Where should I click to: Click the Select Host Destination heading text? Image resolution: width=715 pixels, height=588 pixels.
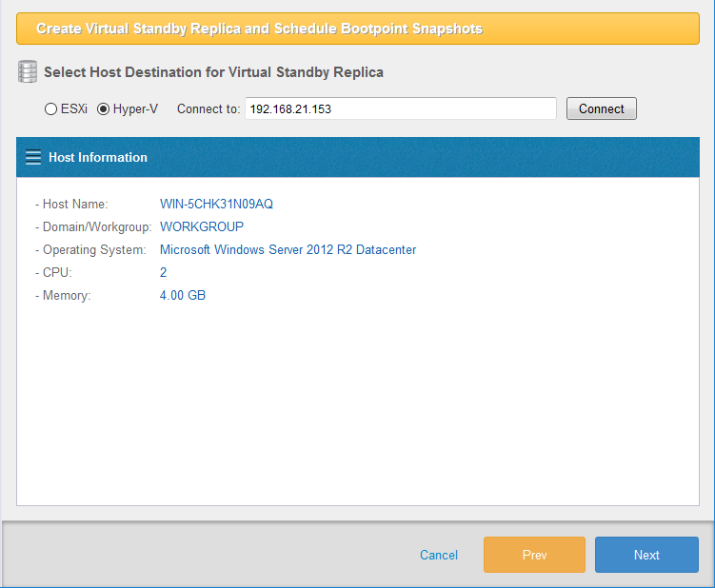click(213, 72)
